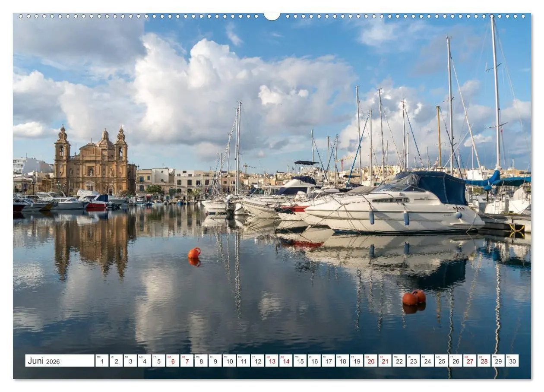This screenshot has height=392, width=544.
Task: Pick day 2 in the date row
Action: (x=116, y=361)
